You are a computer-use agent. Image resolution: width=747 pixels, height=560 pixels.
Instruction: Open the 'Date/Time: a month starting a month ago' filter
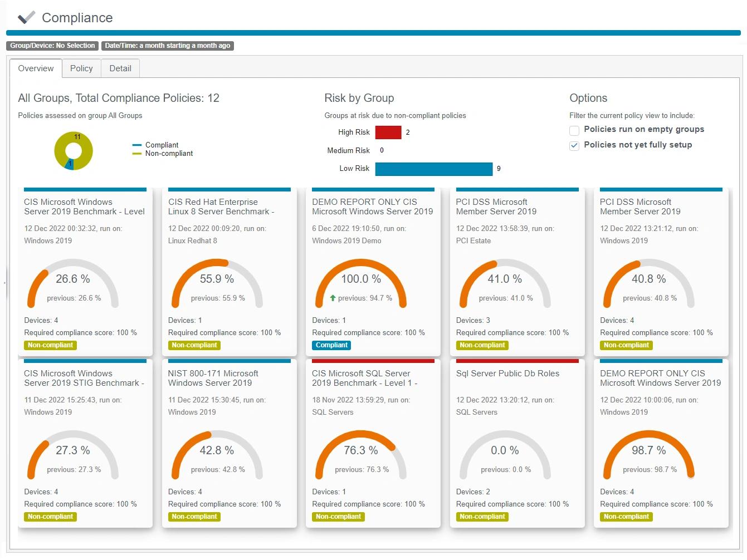[x=167, y=46]
